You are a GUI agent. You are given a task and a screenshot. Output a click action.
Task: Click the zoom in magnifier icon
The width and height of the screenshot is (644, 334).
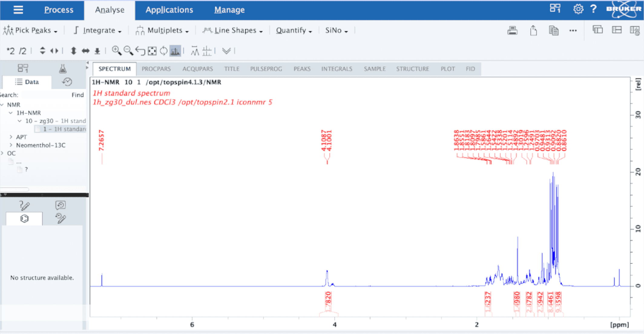pos(117,51)
